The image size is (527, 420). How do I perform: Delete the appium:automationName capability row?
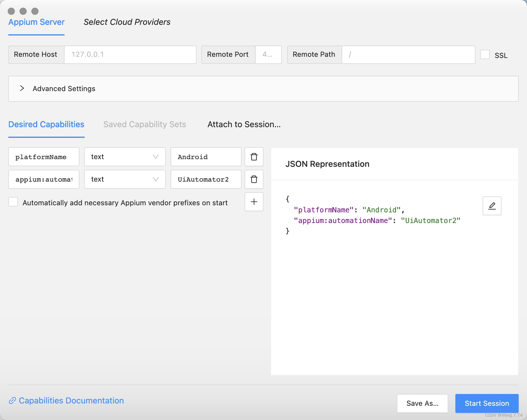[x=254, y=179]
